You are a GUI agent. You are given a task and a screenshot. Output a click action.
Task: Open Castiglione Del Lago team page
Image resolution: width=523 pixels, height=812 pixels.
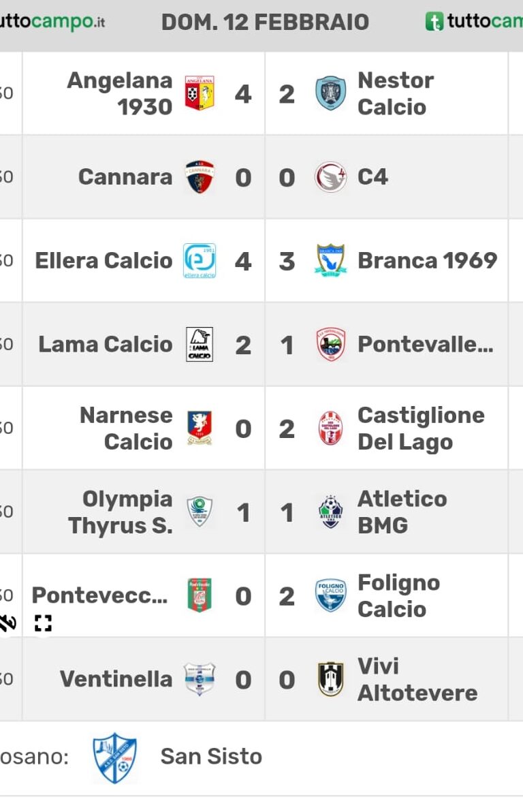[421, 428]
